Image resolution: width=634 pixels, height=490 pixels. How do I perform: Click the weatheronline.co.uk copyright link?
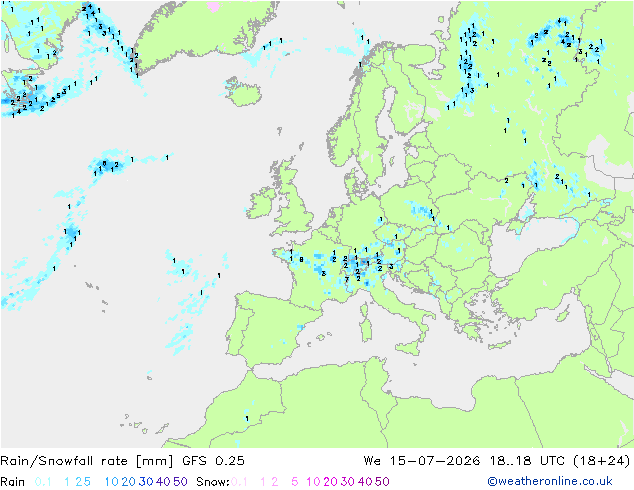point(550,481)
